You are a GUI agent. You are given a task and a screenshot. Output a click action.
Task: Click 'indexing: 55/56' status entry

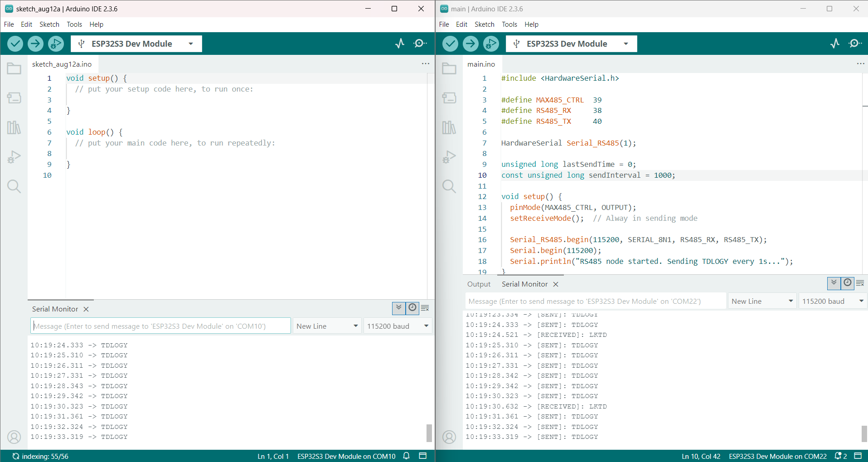[40, 456]
